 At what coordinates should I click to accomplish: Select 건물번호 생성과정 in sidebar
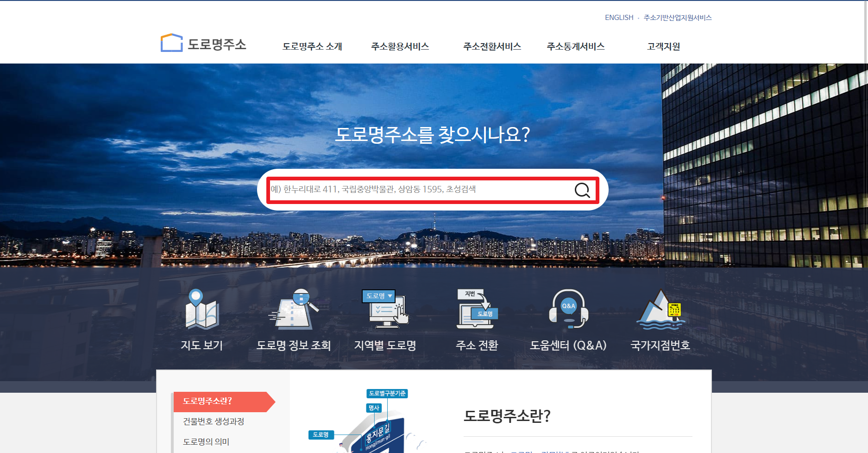point(214,421)
